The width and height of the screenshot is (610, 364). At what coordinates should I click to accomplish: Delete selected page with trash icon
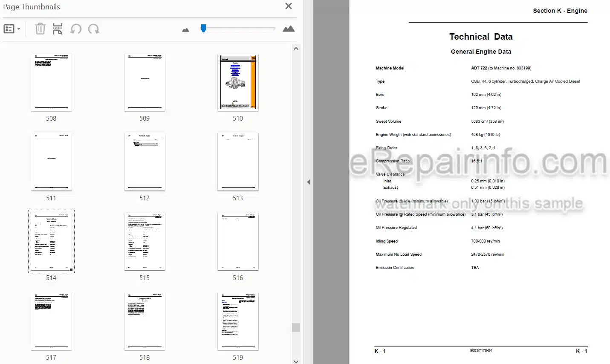(40, 29)
